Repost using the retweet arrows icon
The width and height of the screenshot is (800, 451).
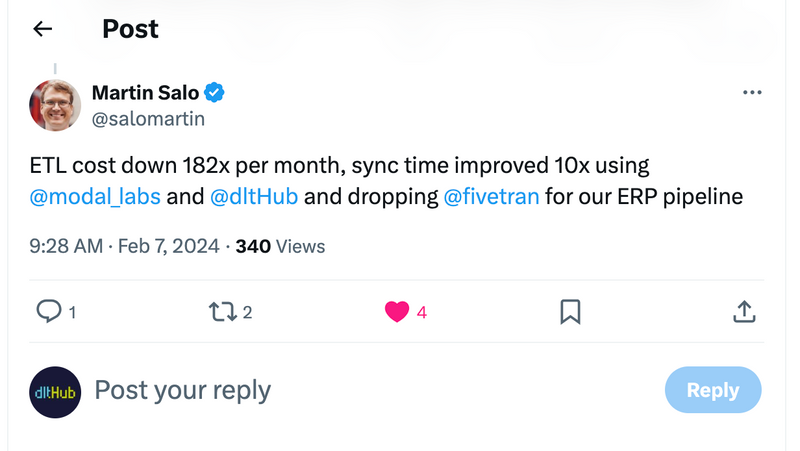coord(222,312)
